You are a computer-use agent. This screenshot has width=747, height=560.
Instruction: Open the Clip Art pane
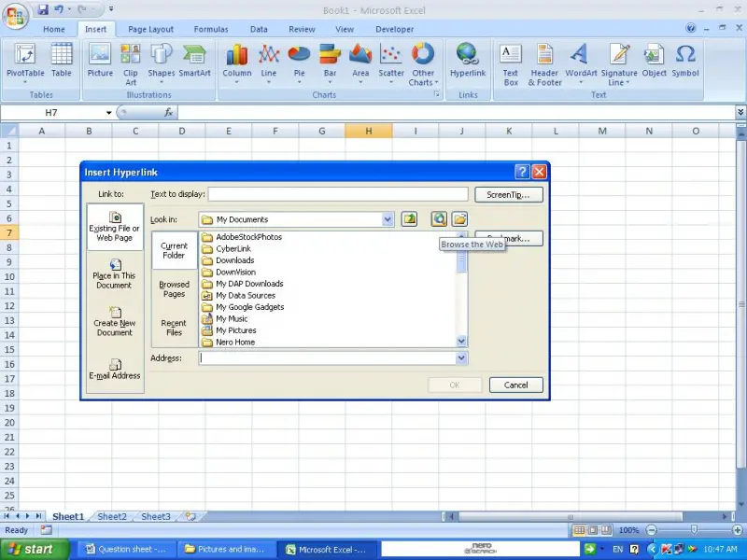coord(131,63)
